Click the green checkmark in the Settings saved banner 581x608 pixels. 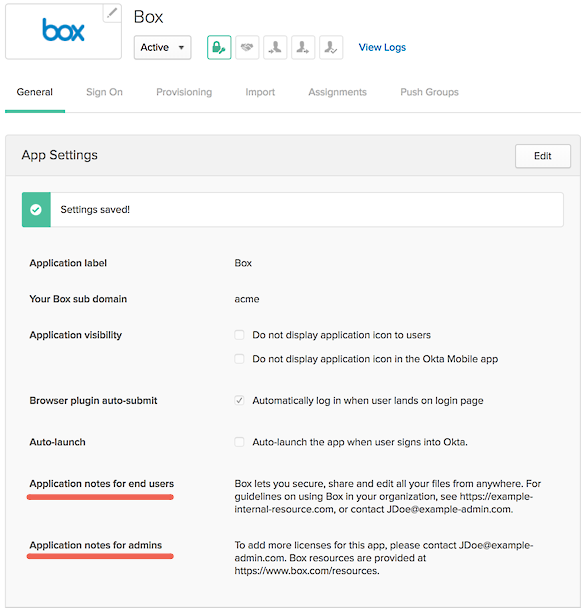coord(36,210)
